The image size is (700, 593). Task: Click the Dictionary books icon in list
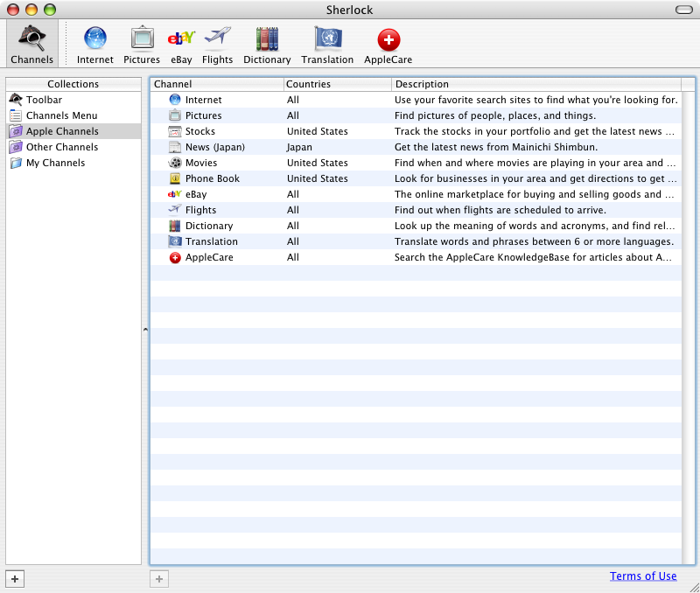click(175, 226)
